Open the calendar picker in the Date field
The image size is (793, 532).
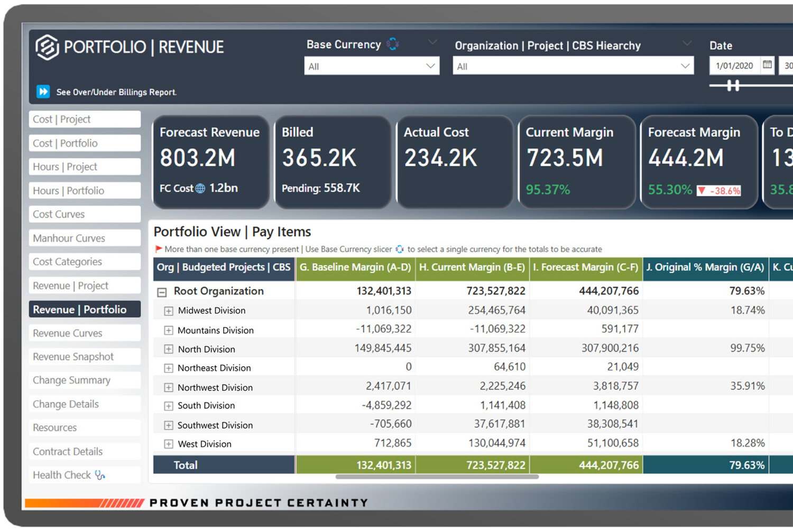tap(768, 65)
